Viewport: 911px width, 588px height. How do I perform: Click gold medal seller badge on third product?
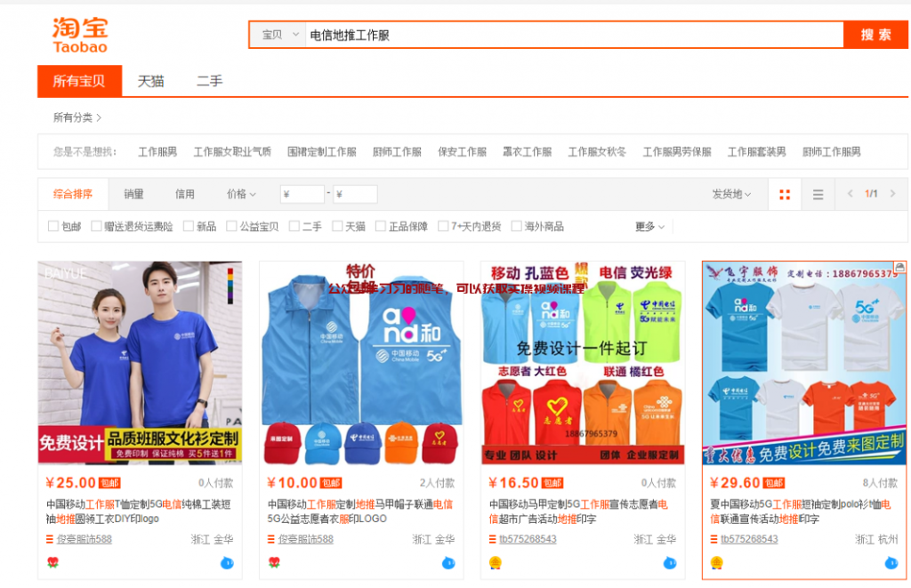[496, 562]
